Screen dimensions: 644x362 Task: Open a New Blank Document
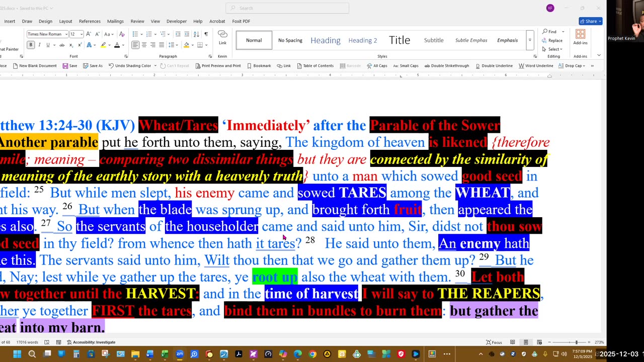coord(35,66)
